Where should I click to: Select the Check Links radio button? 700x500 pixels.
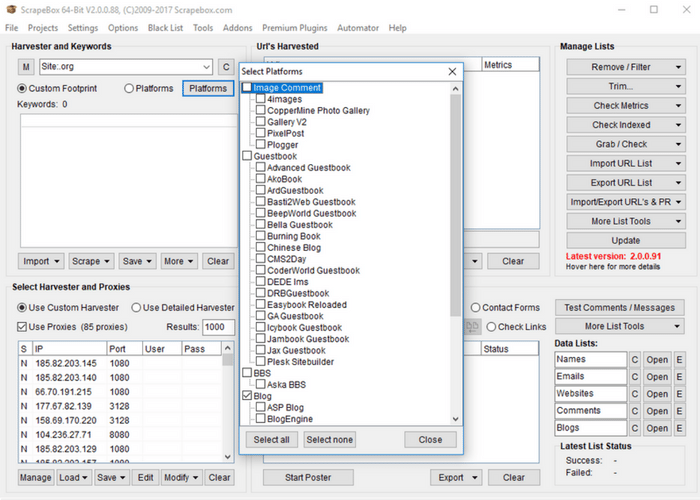click(x=491, y=327)
